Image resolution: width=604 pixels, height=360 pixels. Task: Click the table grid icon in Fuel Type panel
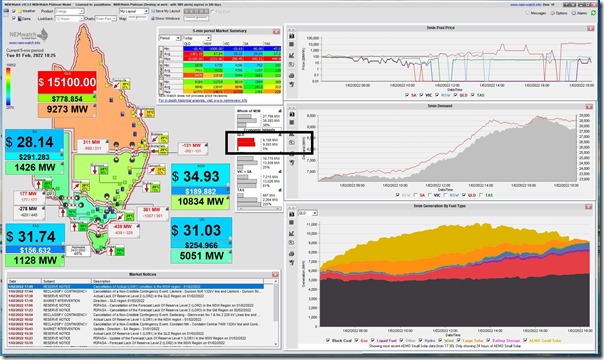point(292,223)
